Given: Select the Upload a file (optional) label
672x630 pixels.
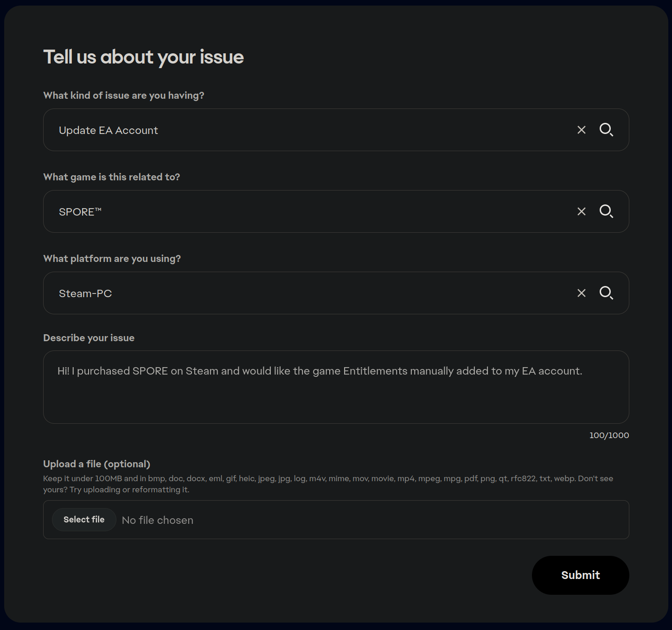Looking at the screenshot, I should click(x=97, y=464).
